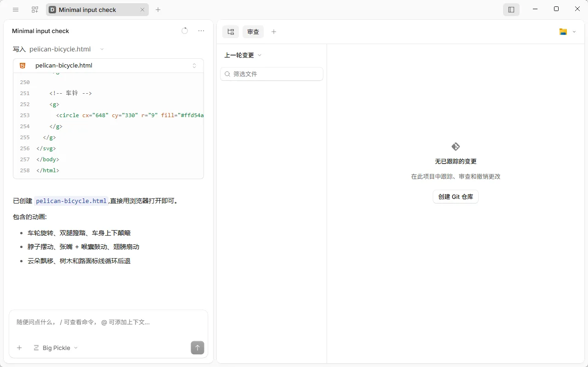Viewport: 588px width, 367px height.
Task: Click the Git diamond icon
Action: (456, 147)
